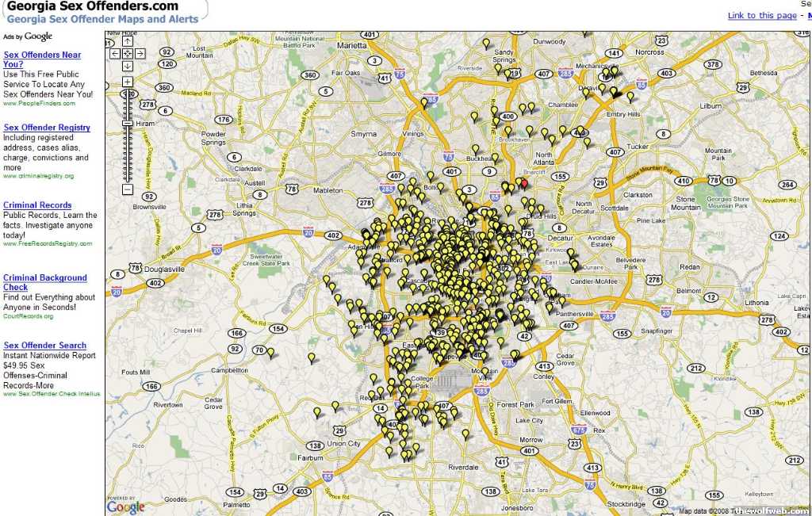Pan the map left with the arrow
The width and height of the screenshot is (812, 516).
[115, 54]
